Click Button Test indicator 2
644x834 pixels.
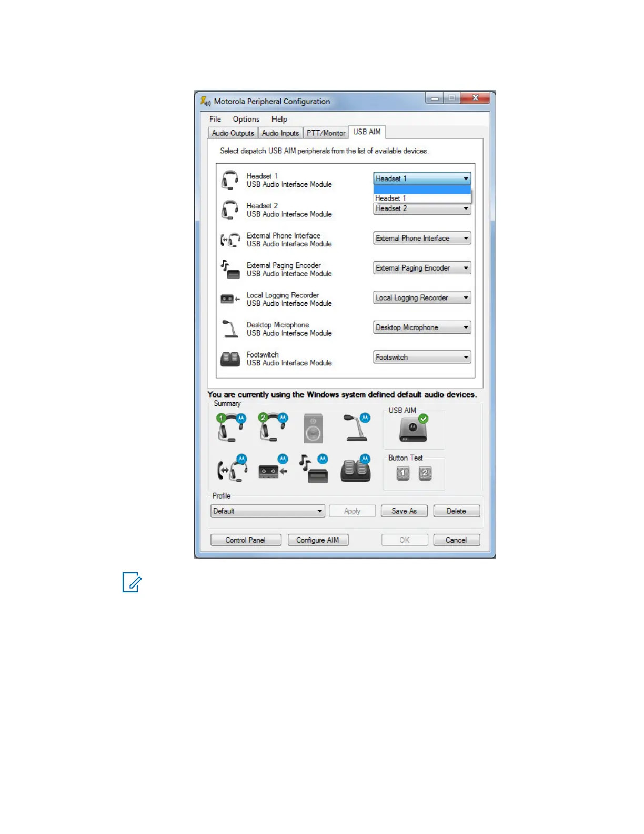point(425,473)
